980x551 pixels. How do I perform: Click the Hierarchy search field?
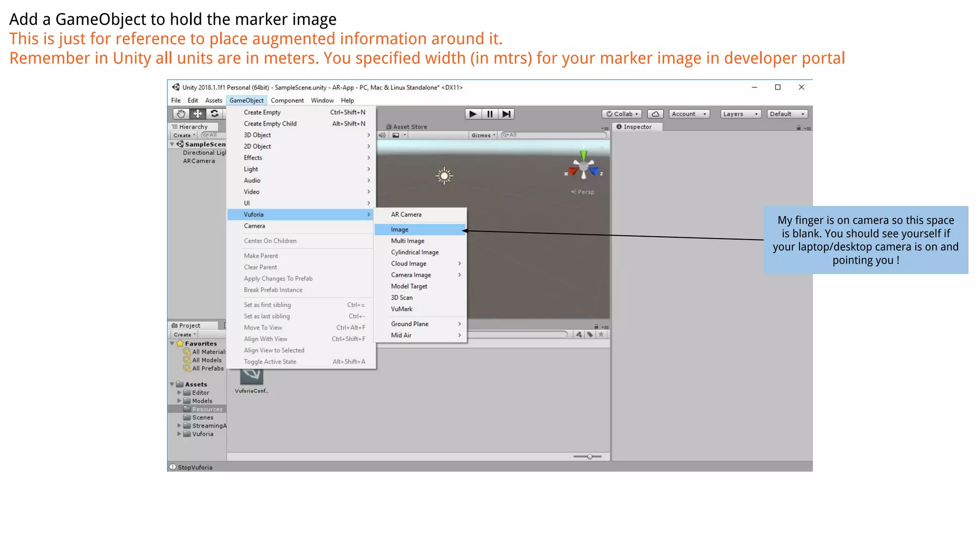pos(213,135)
